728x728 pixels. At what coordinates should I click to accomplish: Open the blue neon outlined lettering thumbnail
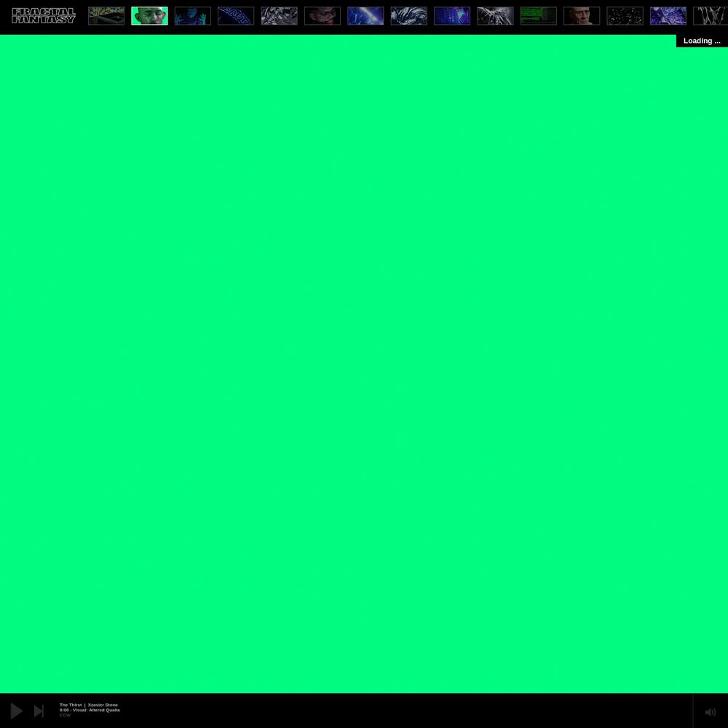click(x=236, y=16)
